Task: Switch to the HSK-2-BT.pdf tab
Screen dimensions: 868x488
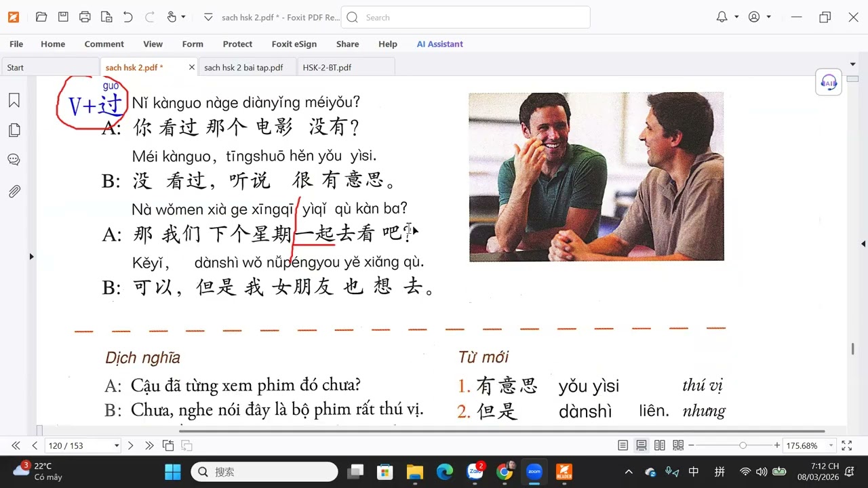Action: pos(346,67)
